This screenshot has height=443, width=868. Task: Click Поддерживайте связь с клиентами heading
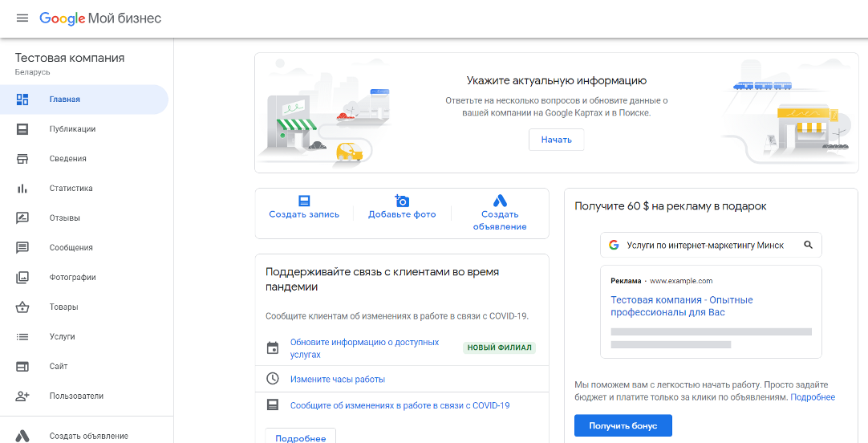(x=382, y=279)
